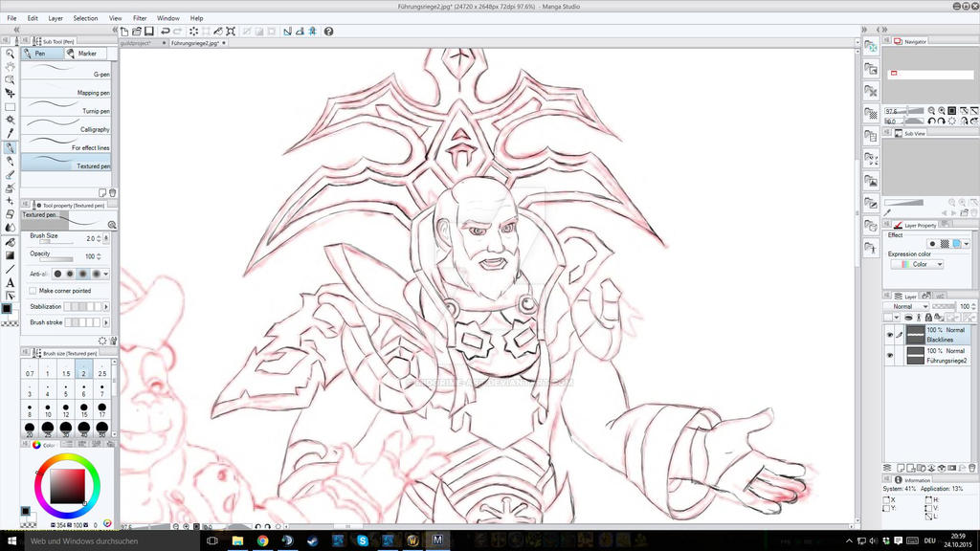980x551 pixels.
Task: Click the Blacklines layer thumbnail
Action: [x=916, y=334]
